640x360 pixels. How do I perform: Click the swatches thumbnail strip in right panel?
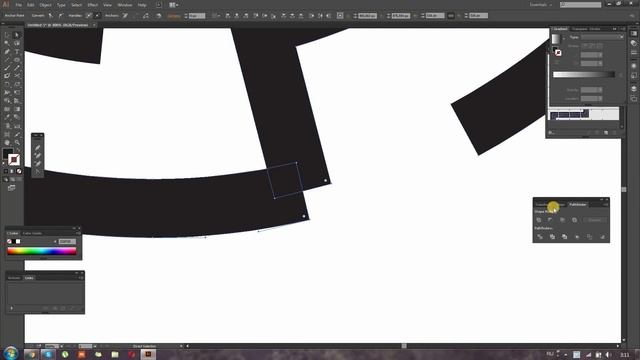pyautogui.click(x=584, y=114)
